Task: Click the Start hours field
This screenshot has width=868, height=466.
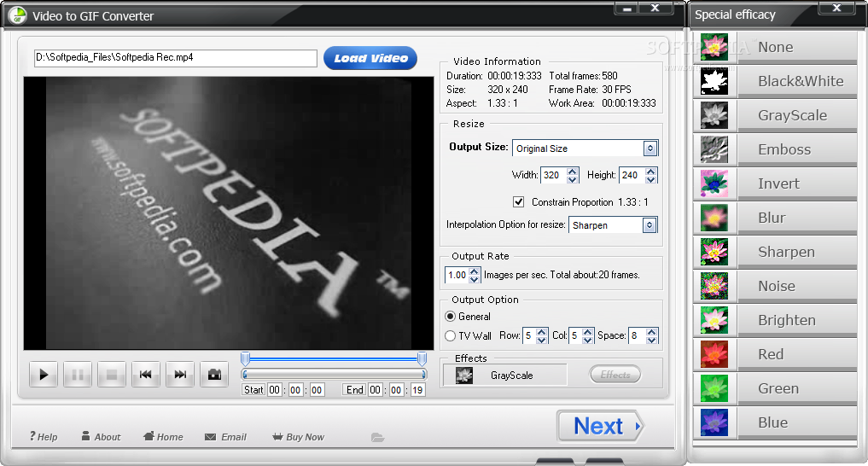Action: (275, 390)
